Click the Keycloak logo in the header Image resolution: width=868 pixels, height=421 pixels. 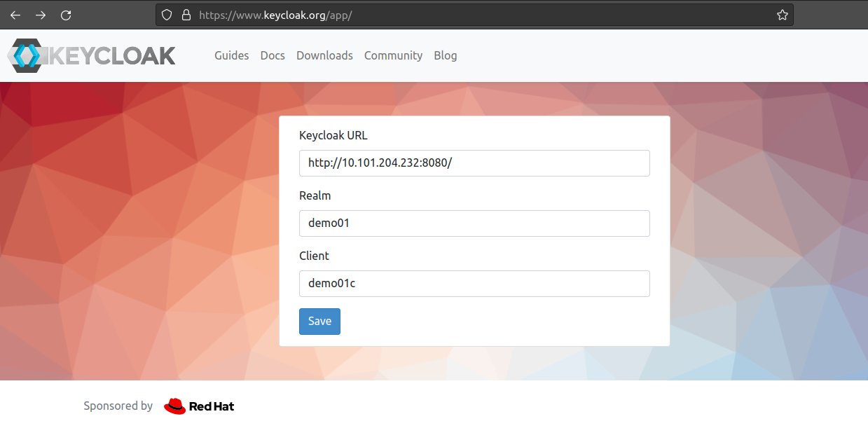click(91, 55)
